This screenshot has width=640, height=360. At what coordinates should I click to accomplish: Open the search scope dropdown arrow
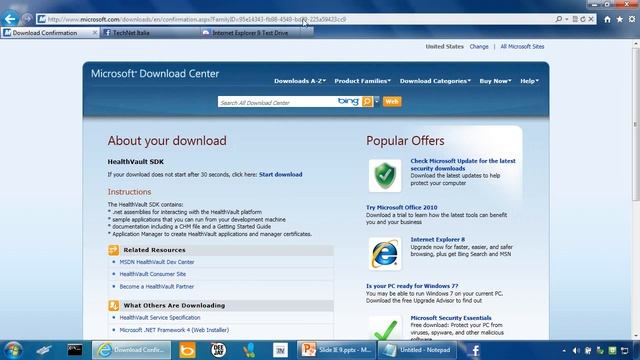(376, 101)
